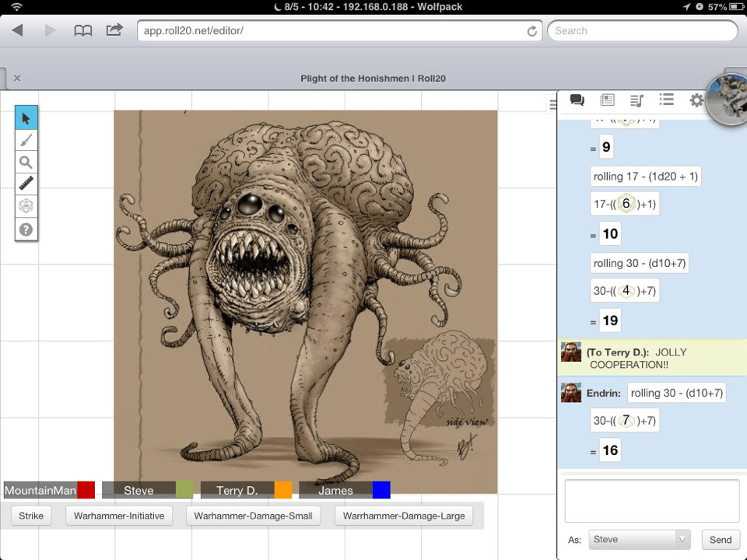The width and height of the screenshot is (747, 560).
Task: Toggle the sidebar collapse handle
Action: point(552,104)
